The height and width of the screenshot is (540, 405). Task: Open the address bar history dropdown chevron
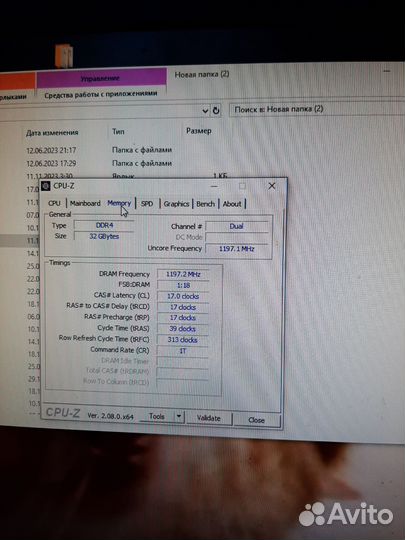205,111
